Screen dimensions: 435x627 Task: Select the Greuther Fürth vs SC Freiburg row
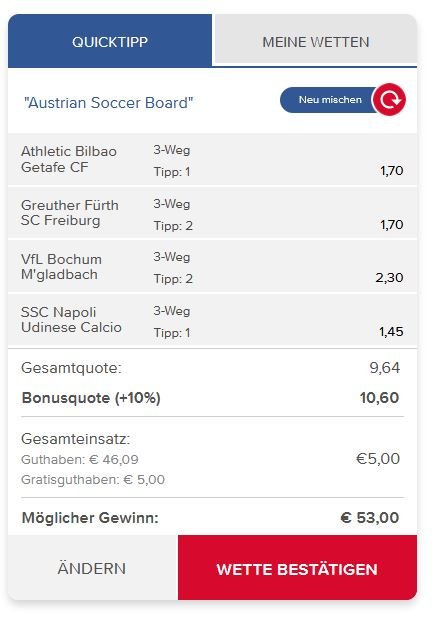(x=212, y=213)
